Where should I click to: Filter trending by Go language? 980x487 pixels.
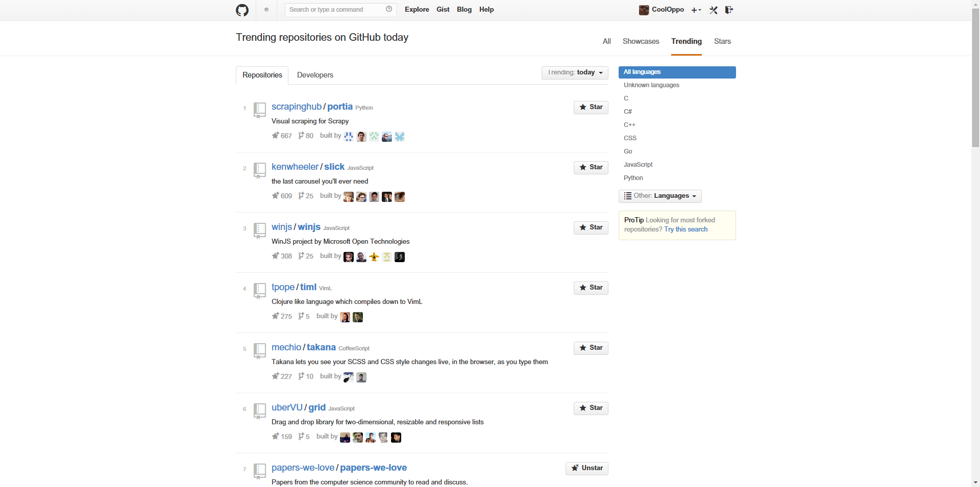click(677, 151)
